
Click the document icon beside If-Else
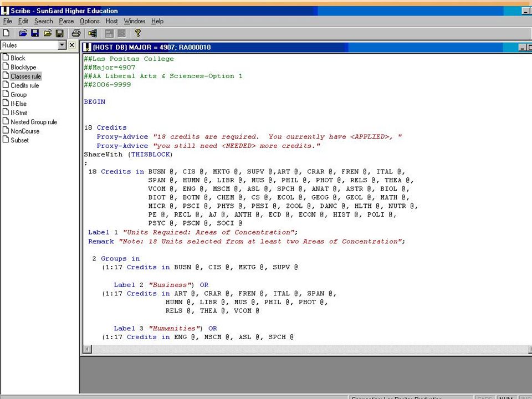[6, 103]
